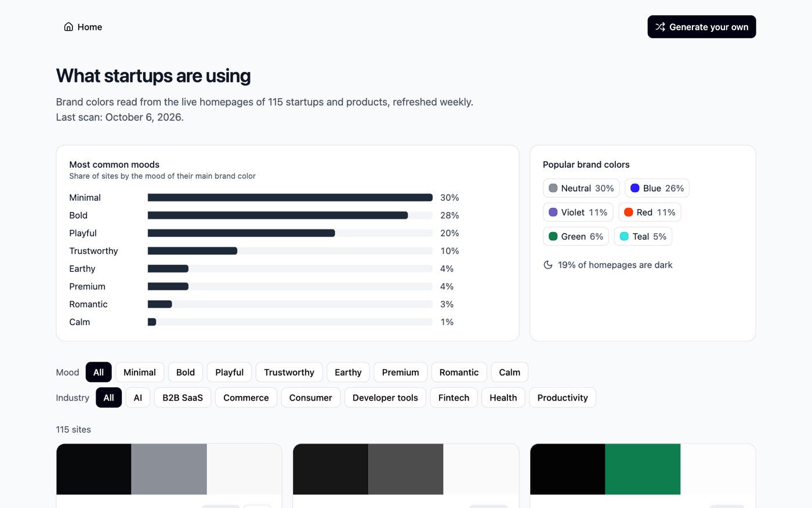Screen dimensions: 812x508
Task: Select the Green 6% color chip
Action: point(576,236)
